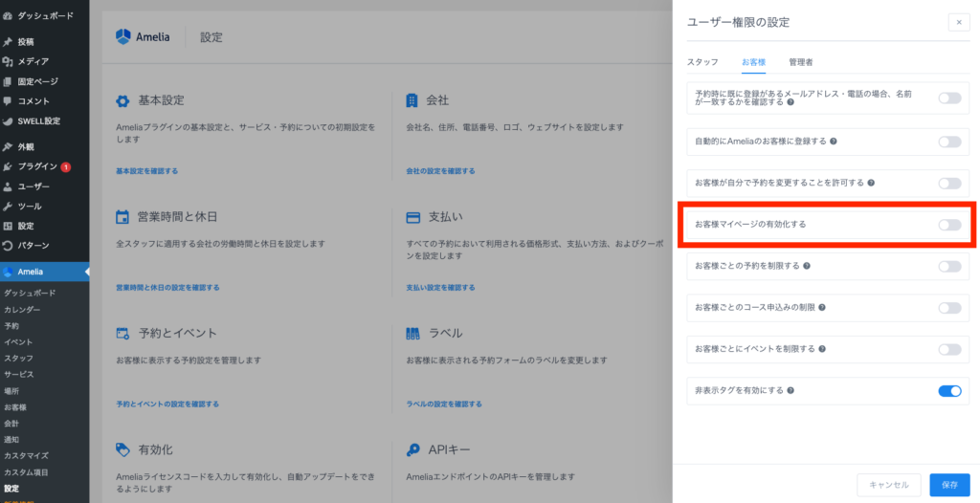
Task: Click the 基本設定 gear icon
Action: 122,100
